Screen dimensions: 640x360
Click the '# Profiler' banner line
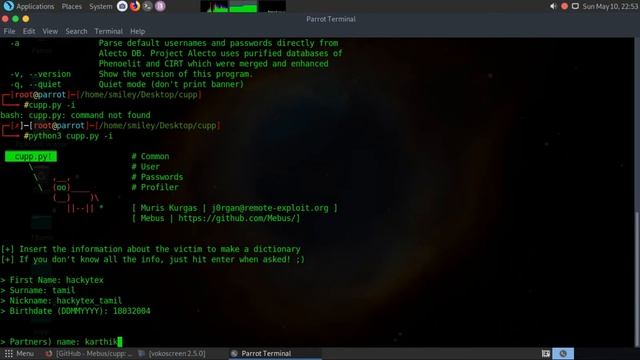point(155,187)
